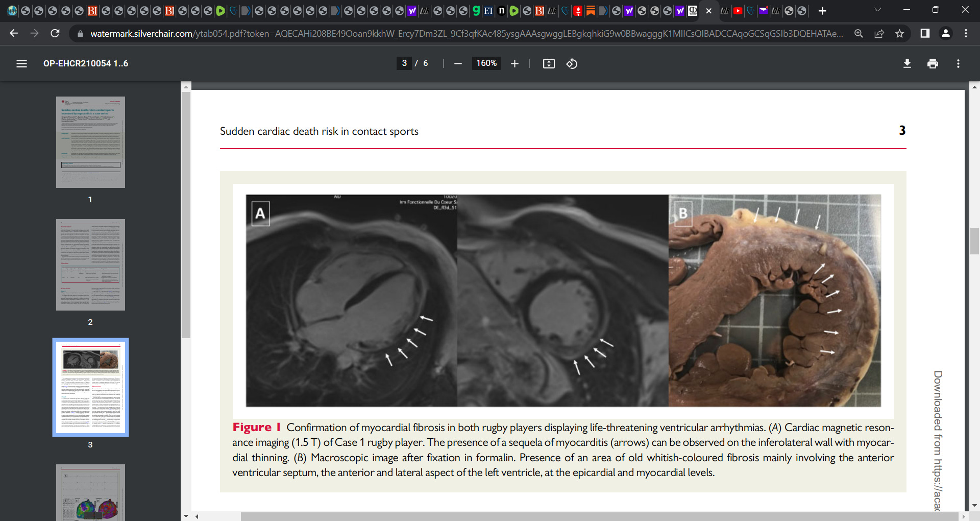
Task: Download the PDF file
Action: [x=907, y=63]
